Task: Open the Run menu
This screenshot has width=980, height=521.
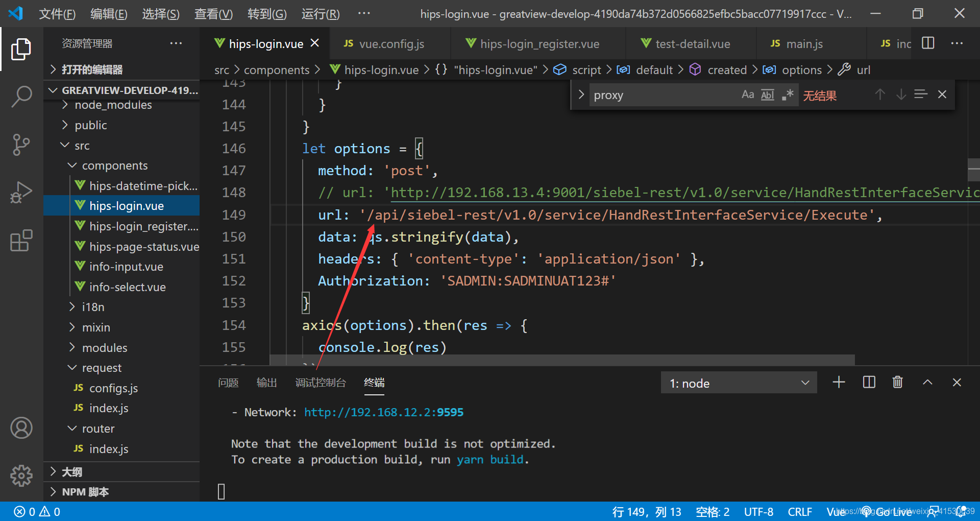Action: (x=321, y=14)
